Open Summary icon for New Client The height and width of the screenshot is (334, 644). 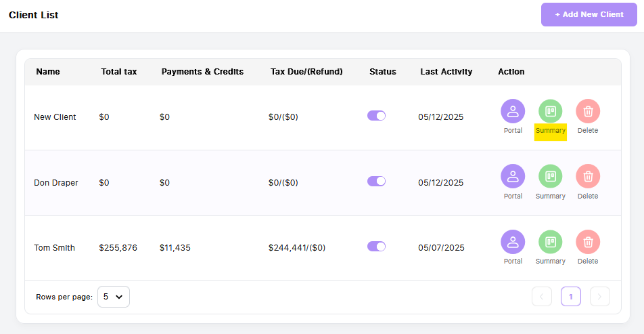pyautogui.click(x=551, y=111)
